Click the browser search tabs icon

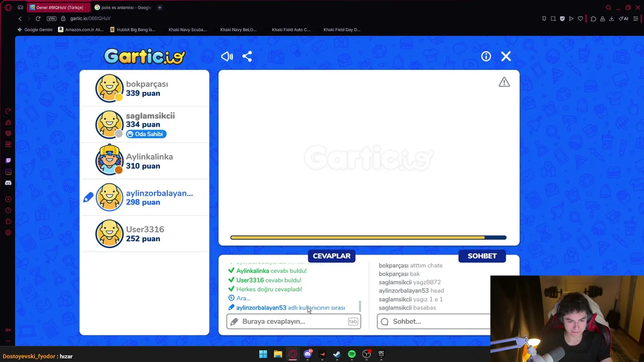pyautogui.click(x=608, y=8)
